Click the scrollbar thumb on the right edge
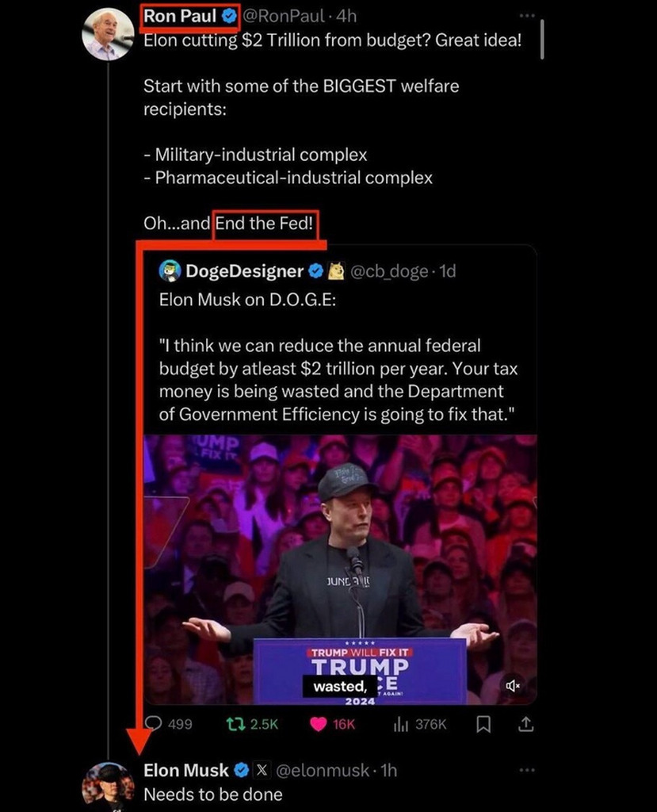The image size is (657, 812). (542, 40)
